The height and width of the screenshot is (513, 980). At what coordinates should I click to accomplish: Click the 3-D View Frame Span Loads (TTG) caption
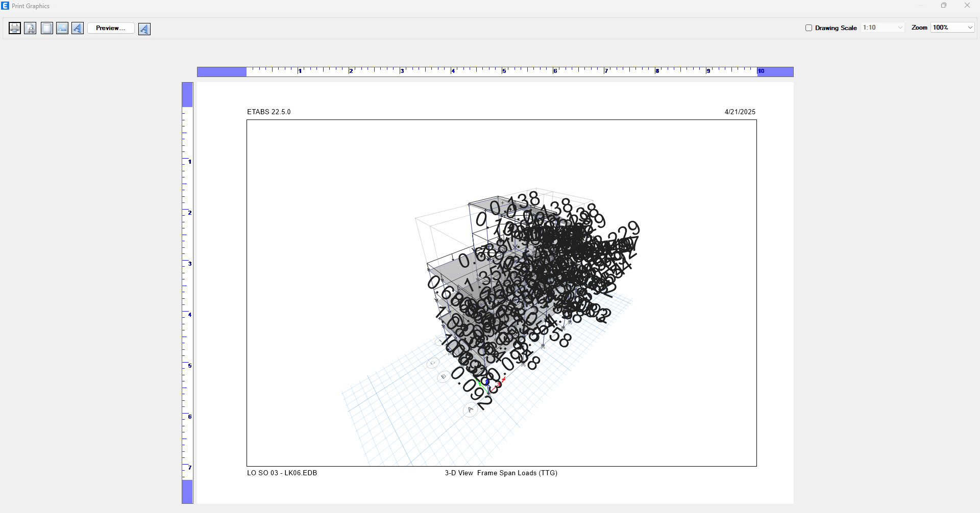point(501,473)
